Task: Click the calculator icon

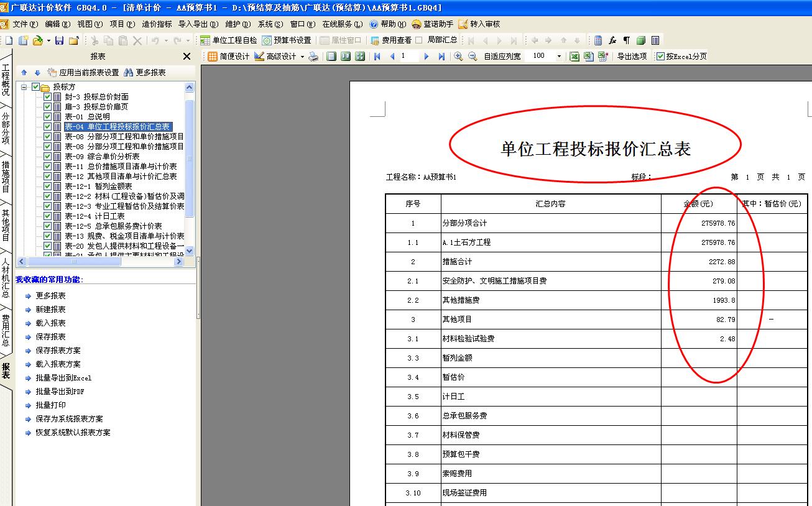Action: 598,40
